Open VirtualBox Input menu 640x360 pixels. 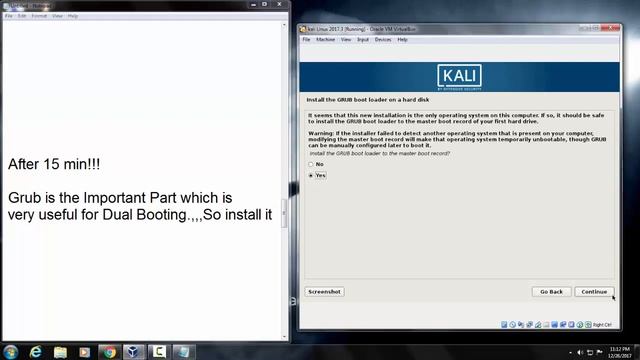[363, 40]
